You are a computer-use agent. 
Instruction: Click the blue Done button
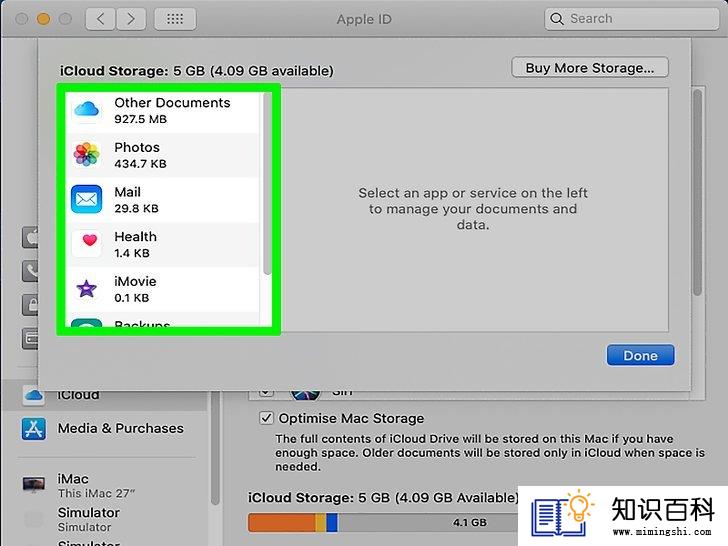pos(640,355)
